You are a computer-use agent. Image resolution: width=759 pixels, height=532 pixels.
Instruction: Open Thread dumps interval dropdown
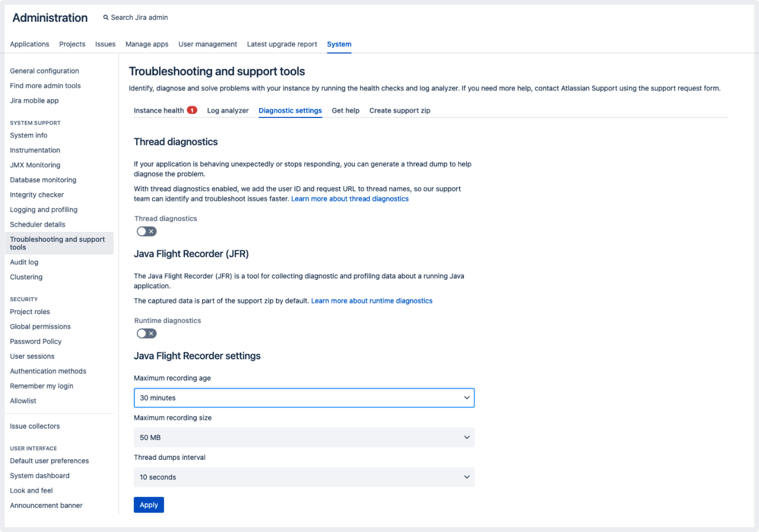304,477
